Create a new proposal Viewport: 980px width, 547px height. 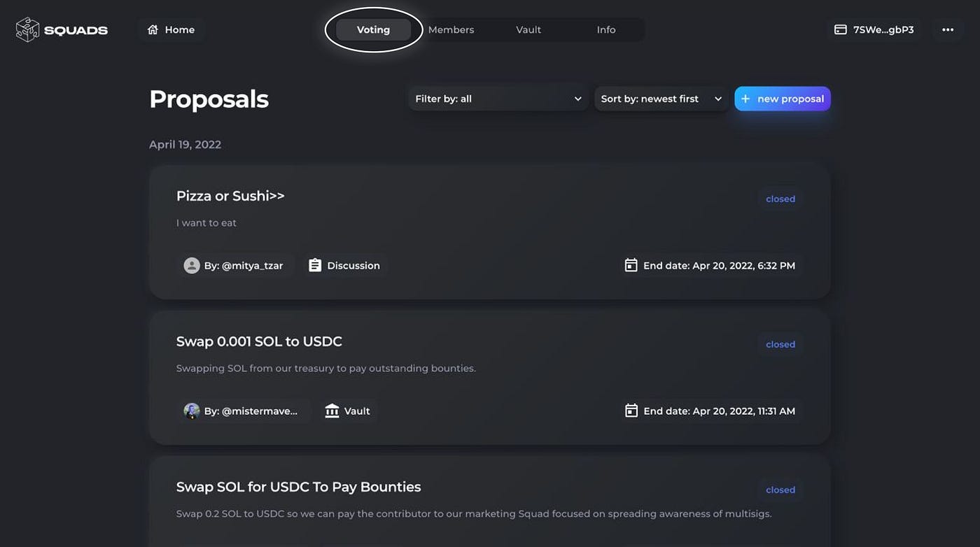(783, 99)
